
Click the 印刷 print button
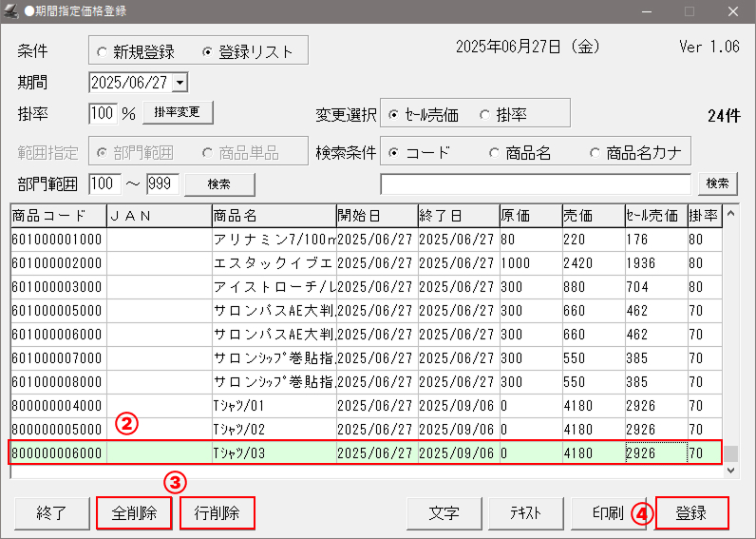(x=608, y=513)
